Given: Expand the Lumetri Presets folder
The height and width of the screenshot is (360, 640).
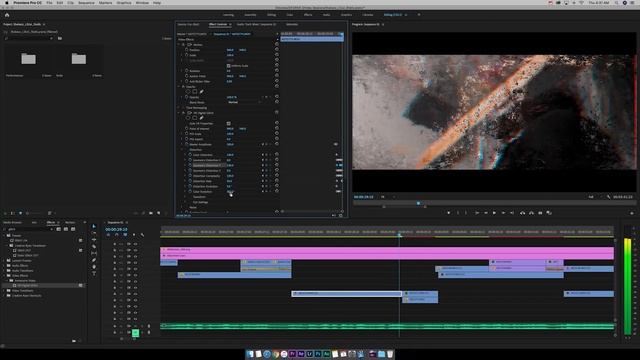Looking at the screenshot, I should pos(4,260).
